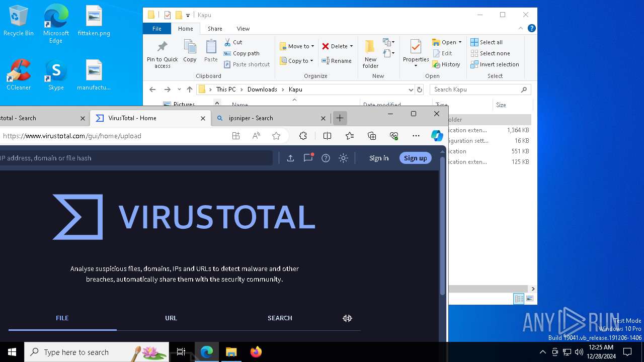644x362 pixels.
Task: Open a new Edge tab
Action: click(x=340, y=118)
